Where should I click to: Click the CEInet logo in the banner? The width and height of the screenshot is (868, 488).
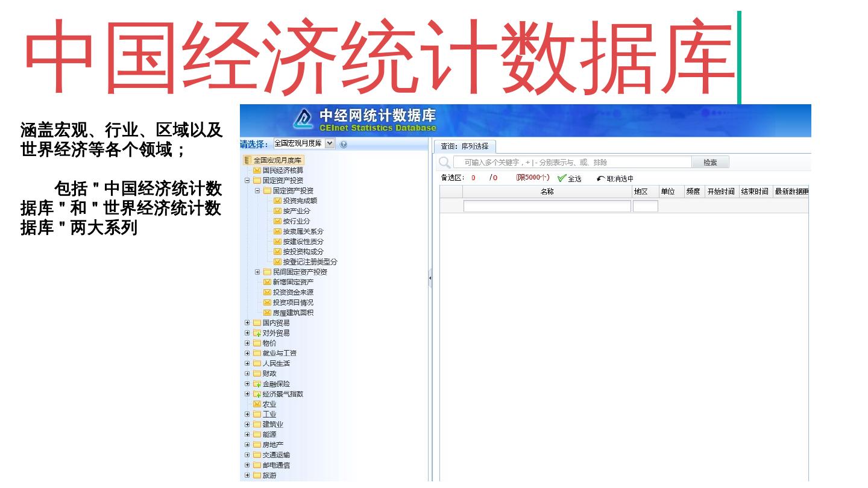[303, 119]
